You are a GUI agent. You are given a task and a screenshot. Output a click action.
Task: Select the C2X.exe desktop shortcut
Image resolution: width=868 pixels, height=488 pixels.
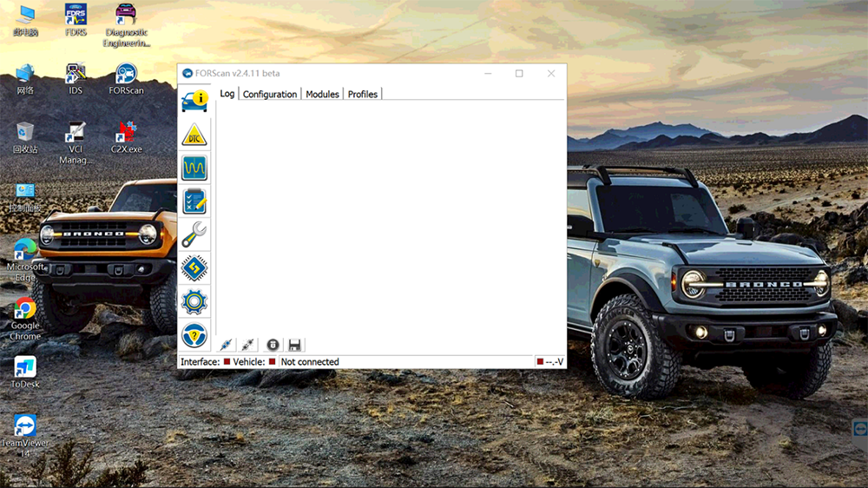coord(126,137)
